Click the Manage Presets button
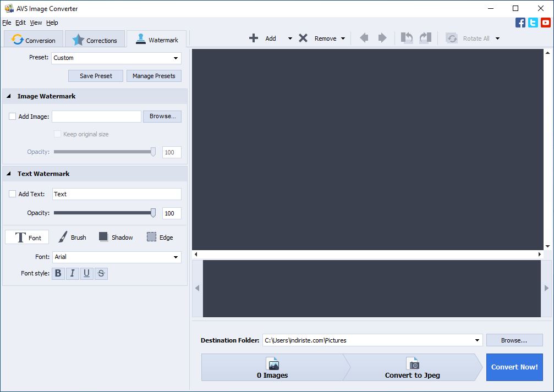Viewport: 554px width, 392px height. coord(153,76)
